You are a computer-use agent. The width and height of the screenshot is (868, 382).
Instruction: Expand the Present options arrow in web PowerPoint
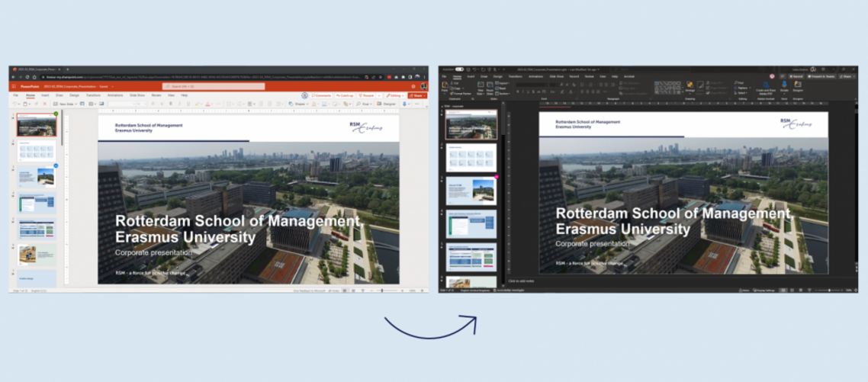click(379, 96)
